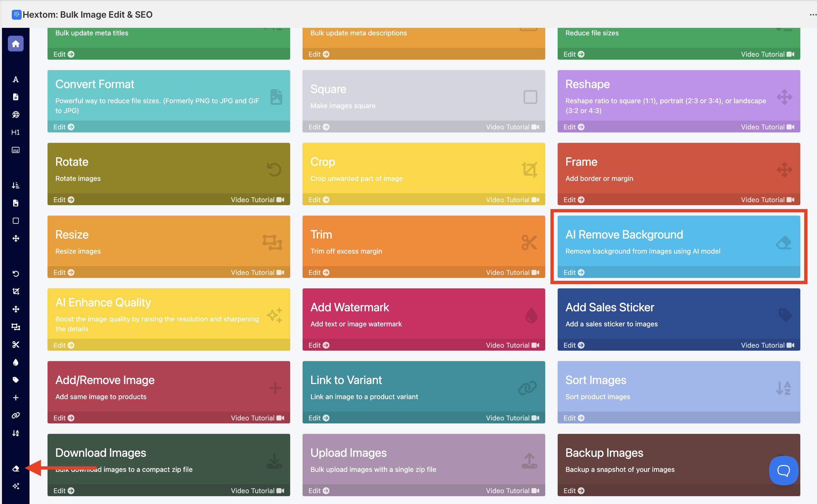Viewport: 817px width, 504px height.
Task: Click Video Tutorial on Rotate card
Action: [x=257, y=200]
